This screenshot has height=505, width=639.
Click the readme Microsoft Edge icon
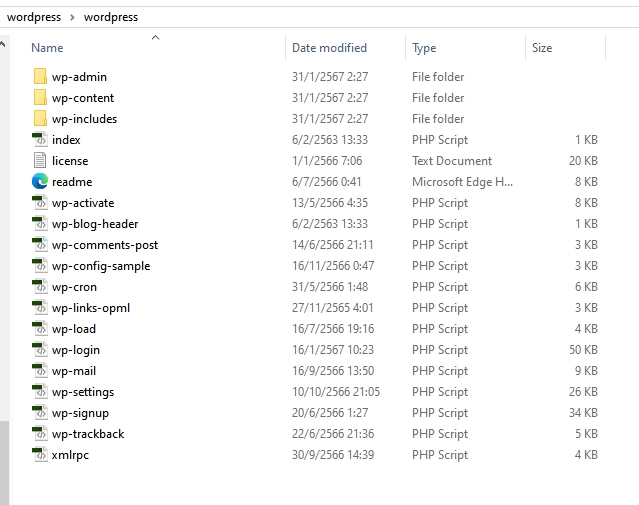(x=40, y=182)
